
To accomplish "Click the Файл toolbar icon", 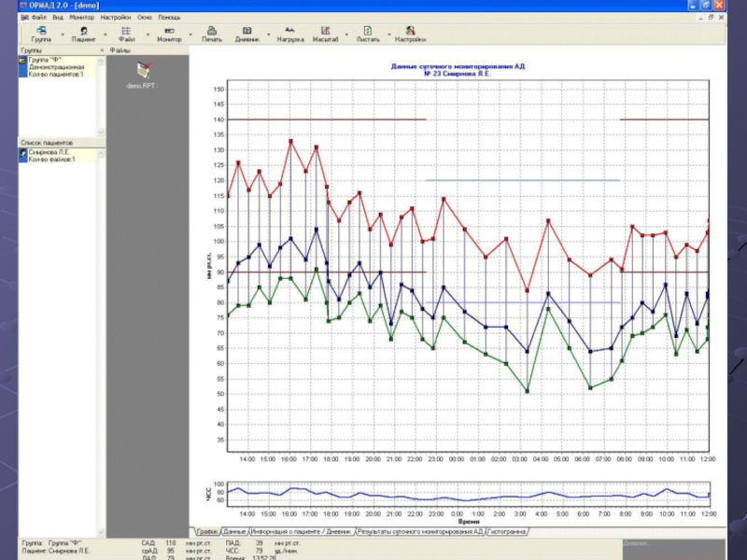I will [126, 35].
